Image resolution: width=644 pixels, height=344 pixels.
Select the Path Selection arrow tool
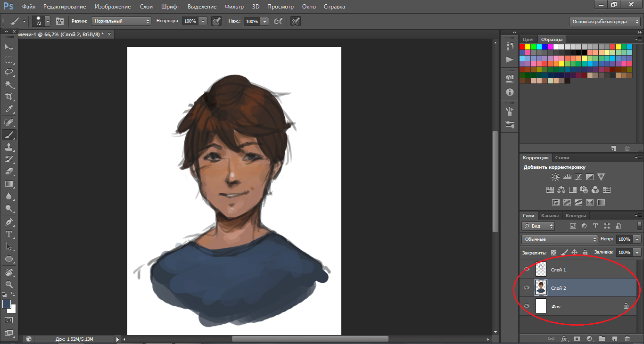click(9, 246)
